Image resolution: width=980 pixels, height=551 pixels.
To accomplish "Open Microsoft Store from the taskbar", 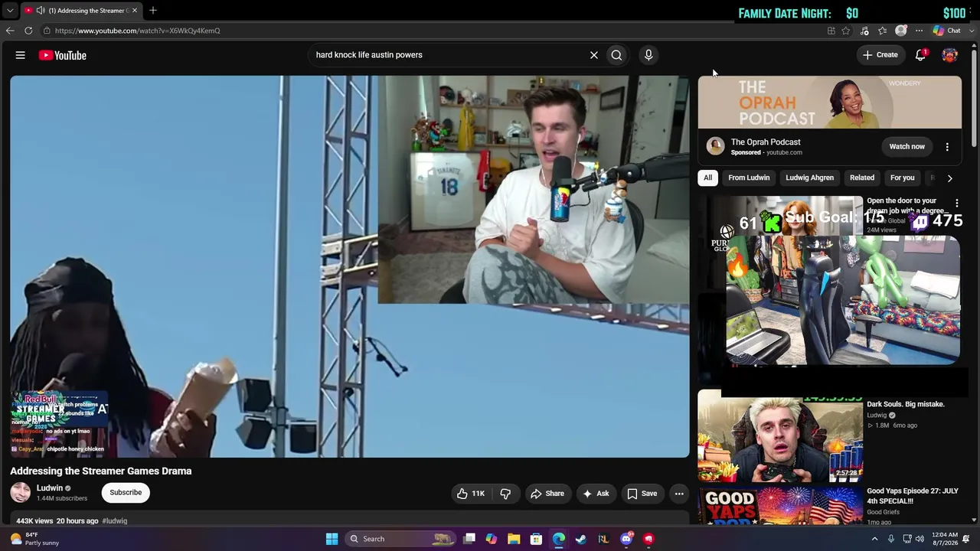I will click(536, 539).
